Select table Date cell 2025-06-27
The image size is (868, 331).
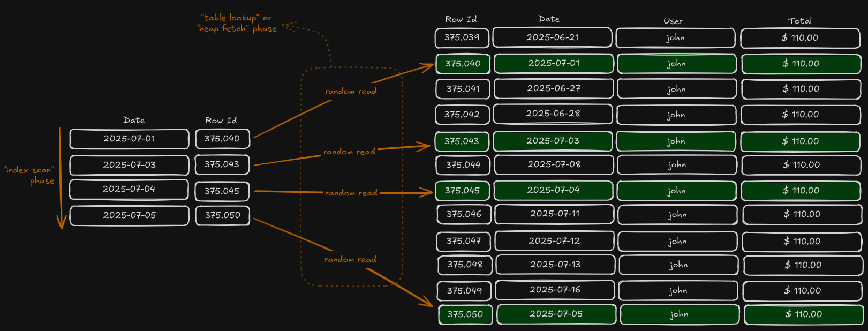554,88
